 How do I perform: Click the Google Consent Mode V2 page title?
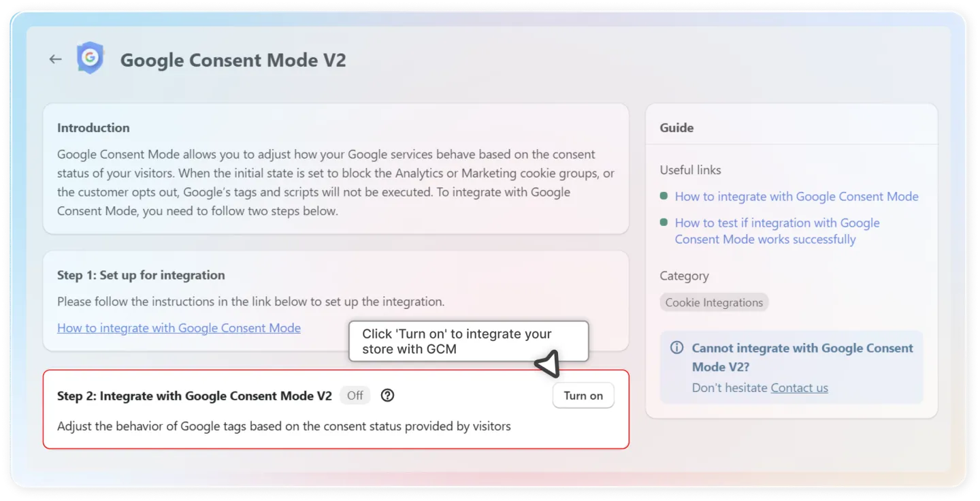[233, 60]
